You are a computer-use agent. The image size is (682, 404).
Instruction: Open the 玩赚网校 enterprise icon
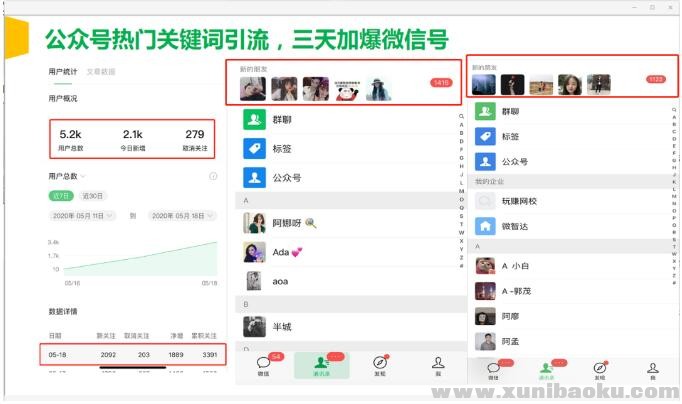pos(485,201)
